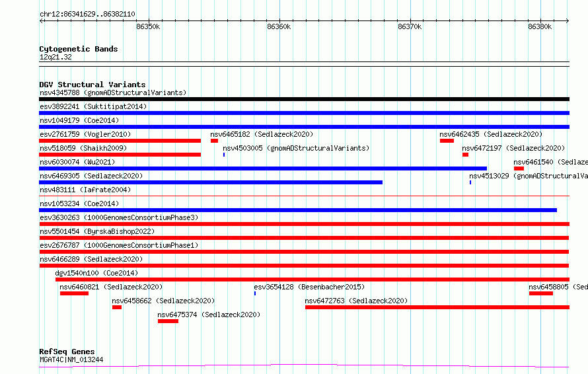The width and height of the screenshot is (588, 374).
Task: Open nsv6472763 (Sedlazeck2020) label
Action: (356, 301)
